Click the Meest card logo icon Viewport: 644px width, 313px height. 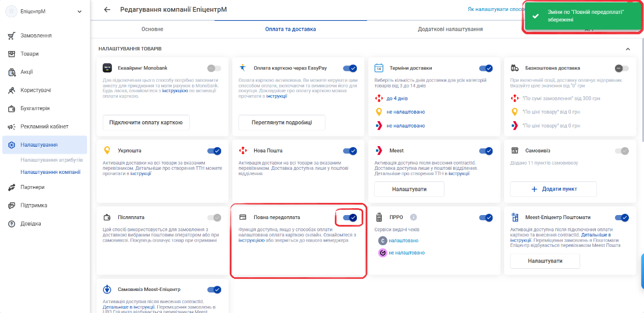click(x=379, y=151)
